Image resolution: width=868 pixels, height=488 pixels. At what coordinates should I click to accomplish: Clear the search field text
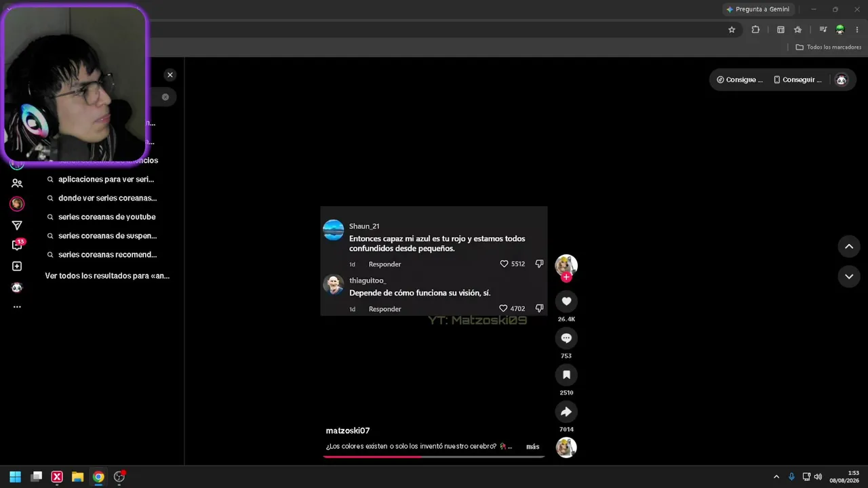pyautogui.click(x=165, y=97)
